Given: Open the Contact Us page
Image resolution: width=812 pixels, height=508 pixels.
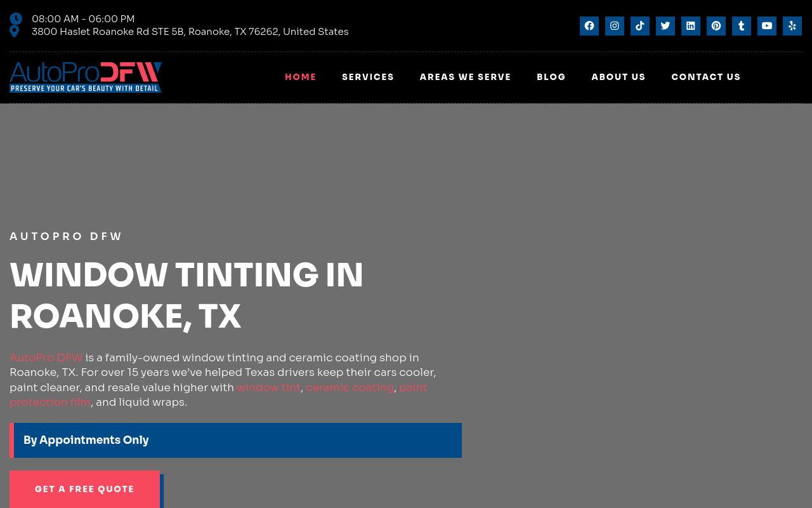Looking at the screenshot, I should (x=706, y=77).
